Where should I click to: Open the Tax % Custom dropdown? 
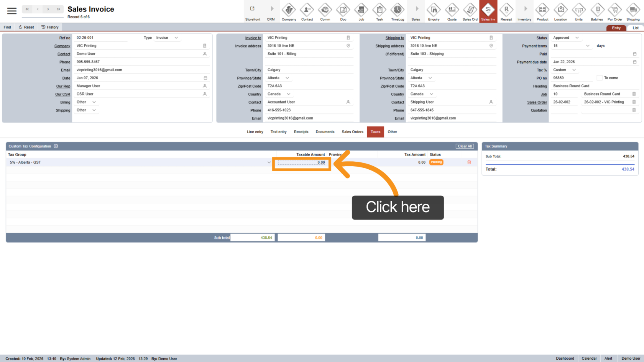(574, 70)
